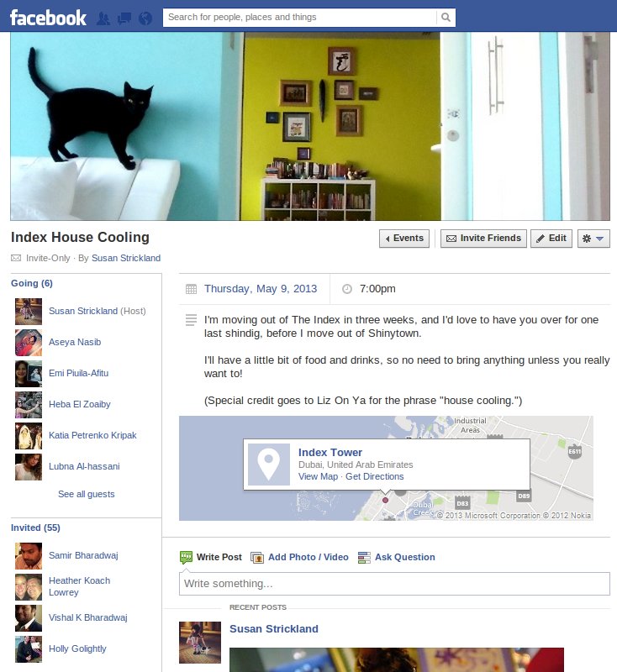Click the Ask Question poll icon
Image resolution: width=617 pixels, height=672 pixels.
pos(364,558)
